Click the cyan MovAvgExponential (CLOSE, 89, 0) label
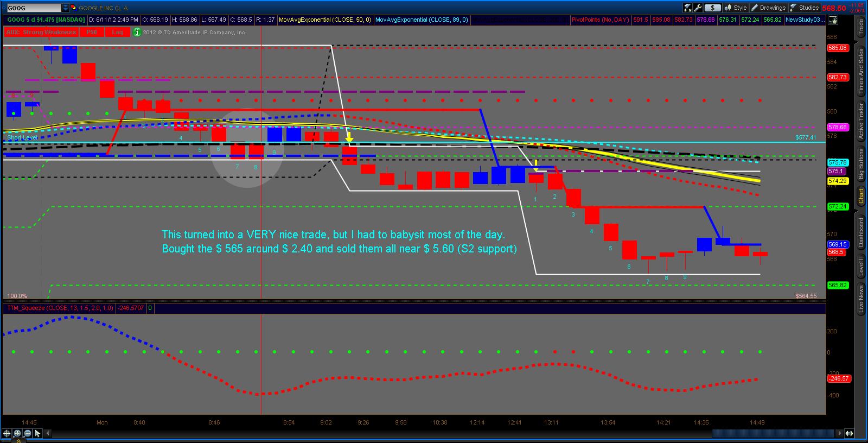 [x=422, y=20]
